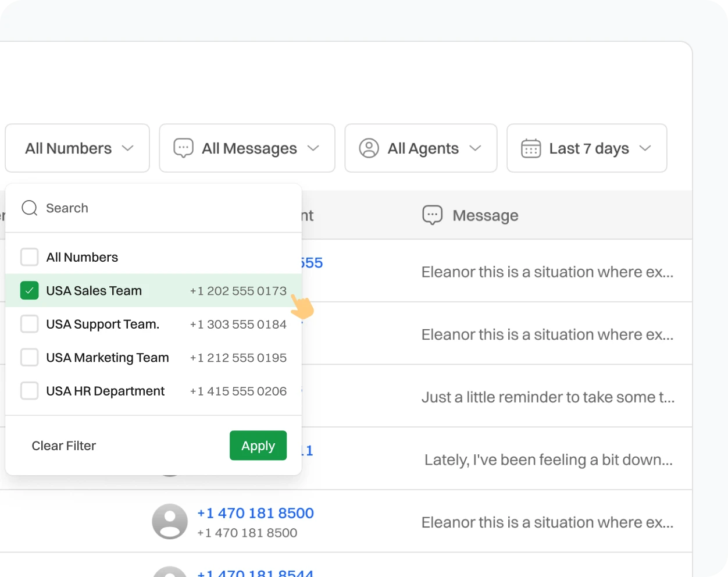Uncheck the USA Sales Team checkbox
728x577 pixels.
coord(29,290)
